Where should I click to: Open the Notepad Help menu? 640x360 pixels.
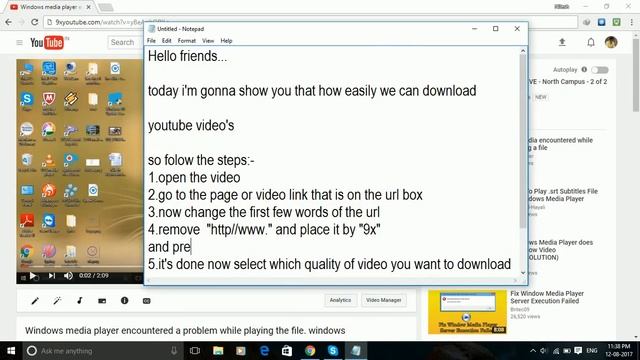pos(226,41)
